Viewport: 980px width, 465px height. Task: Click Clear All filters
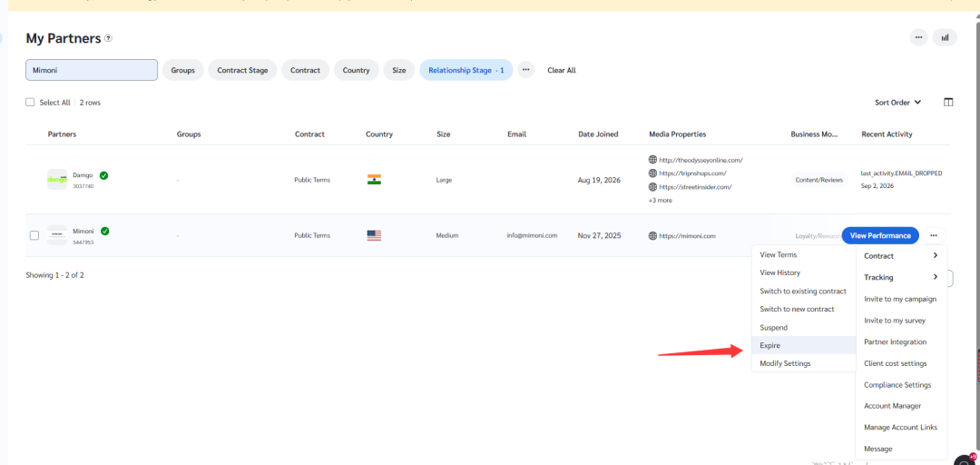point(562,70)
